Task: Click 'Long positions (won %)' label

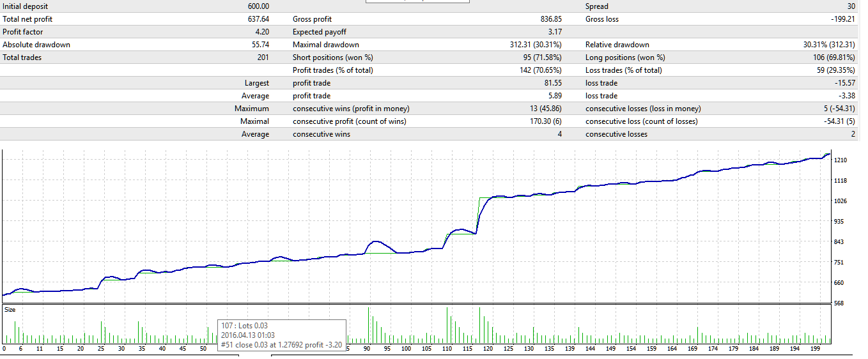Action: click(624, 57)
